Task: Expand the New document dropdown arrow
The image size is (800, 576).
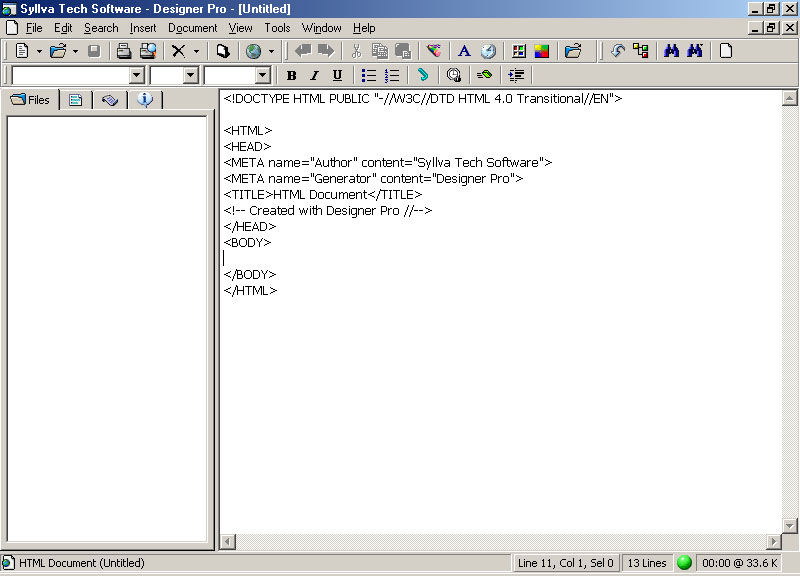Action: [37, 51]
